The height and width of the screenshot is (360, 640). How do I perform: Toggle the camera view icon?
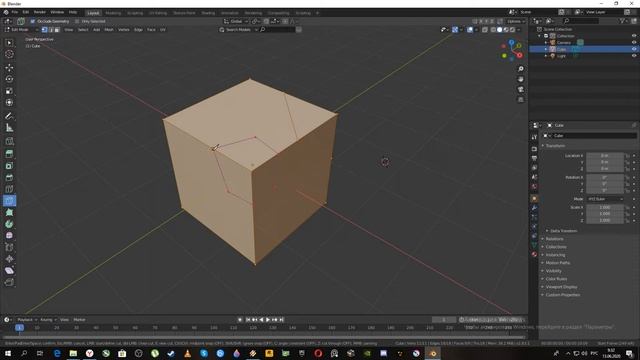[x=521, y=89]
